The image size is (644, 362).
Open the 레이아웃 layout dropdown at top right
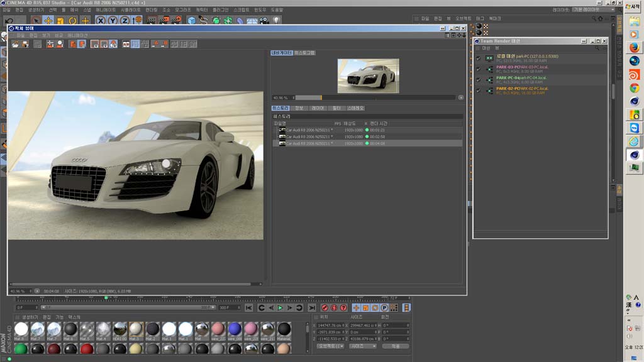coord(593,9)
